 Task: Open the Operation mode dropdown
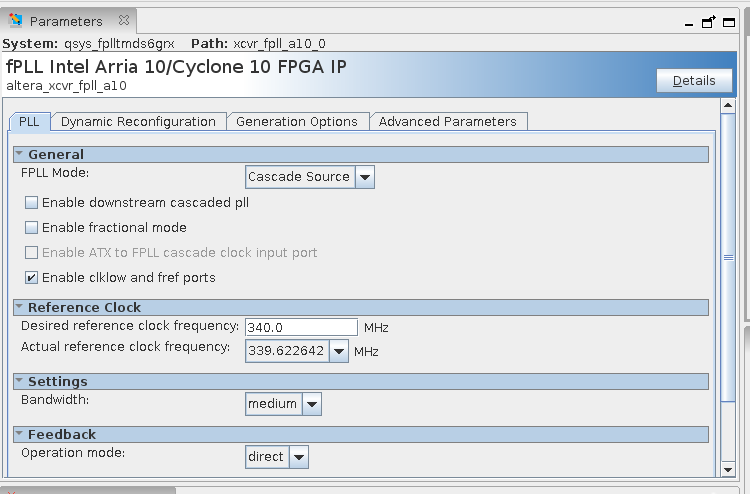click(x=299, y=457)
